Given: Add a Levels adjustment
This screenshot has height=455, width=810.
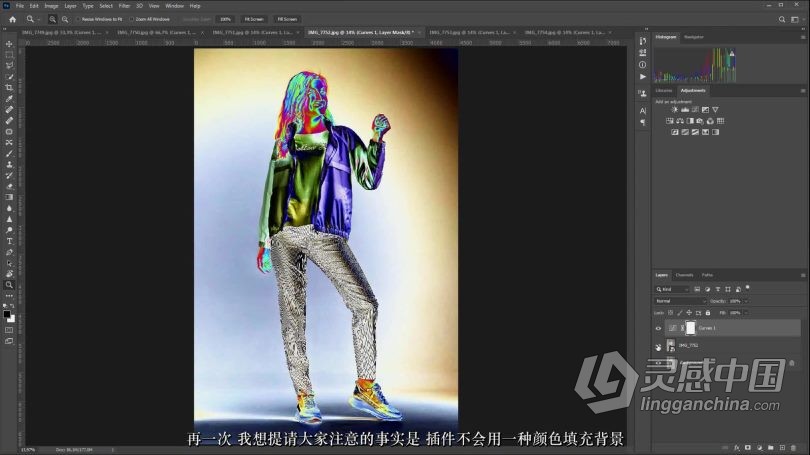Looking at the screenshot, I should coord(685,109).
